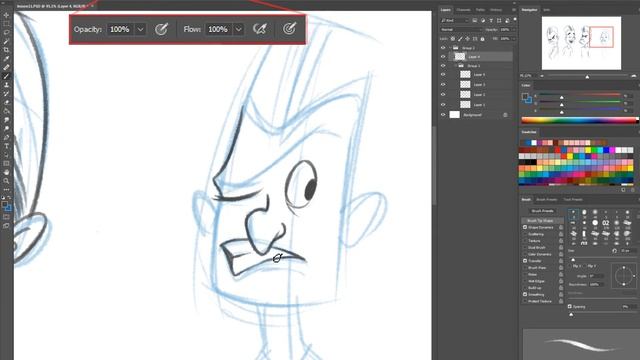Click lock transparent pixels icon
This screenshot has height=360, width=640.
click(x=453, y=39)
